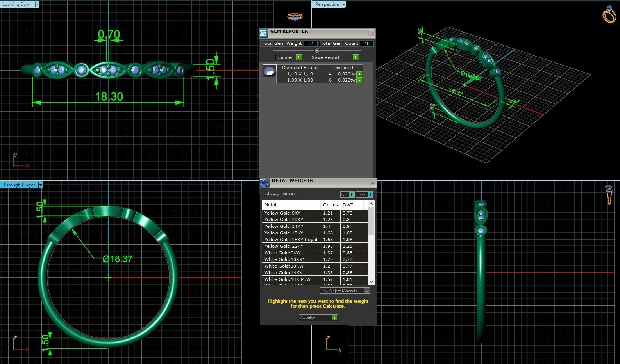
Task: Open the Through Finger viewport dropdown arrow
Action: pos(40,185)
